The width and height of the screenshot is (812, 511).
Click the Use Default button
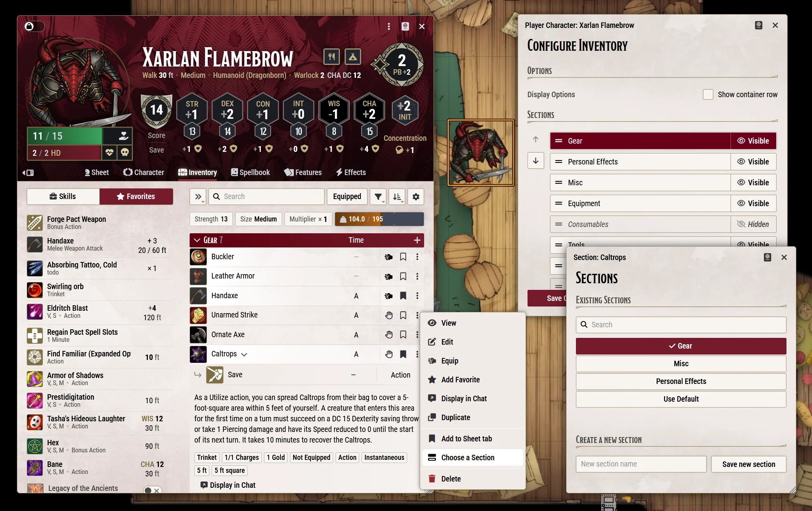click(x=681, y=399)
